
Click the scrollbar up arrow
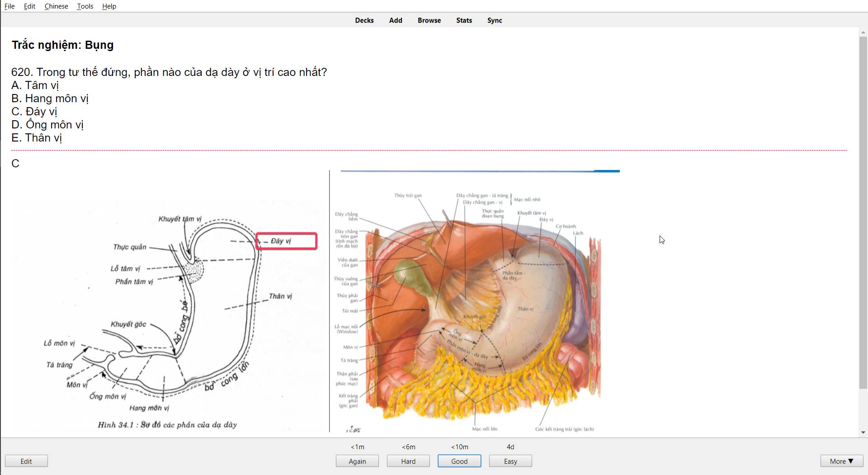pyautogui.click(x=863, y=32)
